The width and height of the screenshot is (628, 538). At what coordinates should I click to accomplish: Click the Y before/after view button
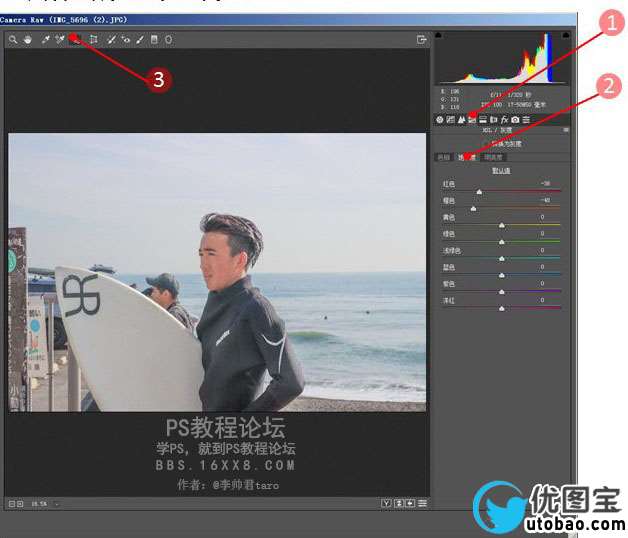tap(386, 503)
